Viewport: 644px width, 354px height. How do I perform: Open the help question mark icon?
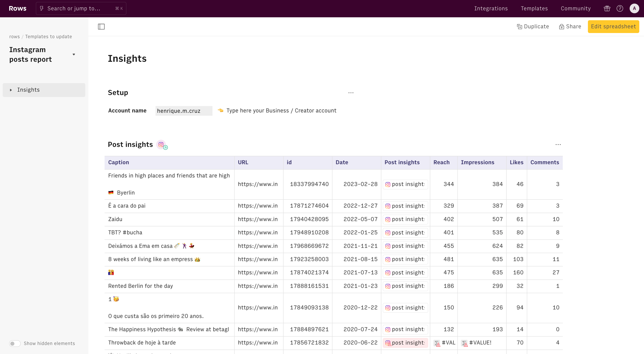620,9
